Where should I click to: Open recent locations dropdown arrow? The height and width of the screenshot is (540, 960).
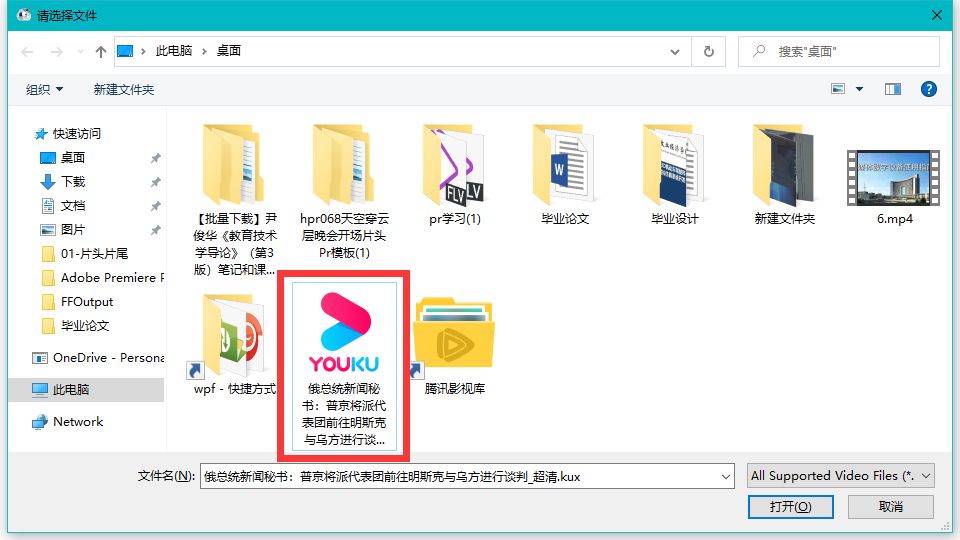tap(80, 52)
